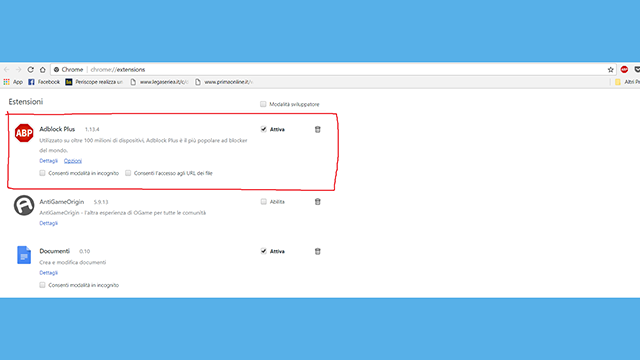640x360 pixels.
Task: Allow Adblock Plus in incognito mode
Action: click(x=42, y=173)
